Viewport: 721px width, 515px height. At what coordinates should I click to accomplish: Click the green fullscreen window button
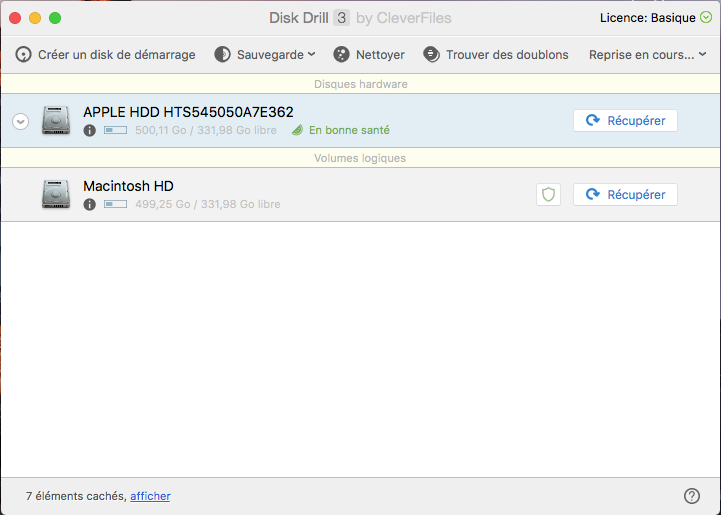[55, 18]
